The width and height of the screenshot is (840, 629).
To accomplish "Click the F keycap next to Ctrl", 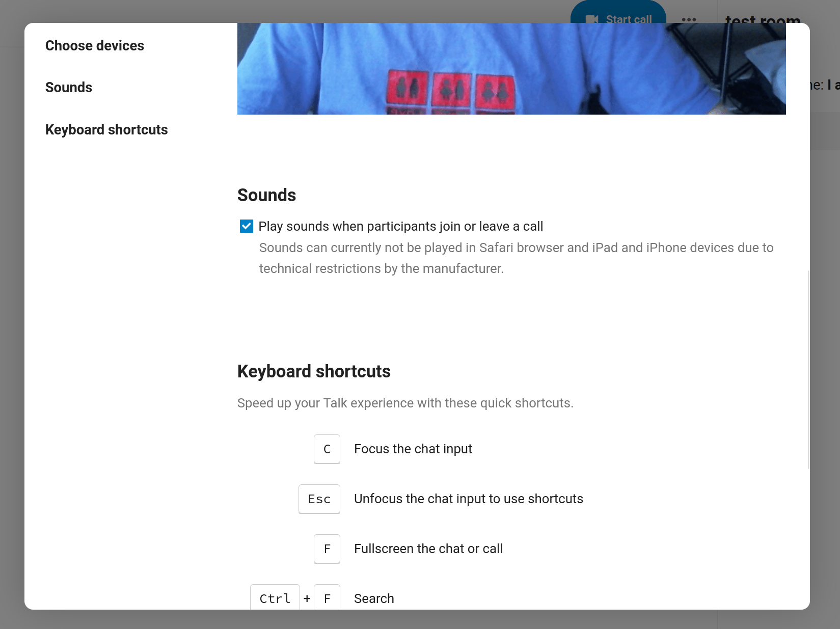I will pyautogui.click(x=327, y=598).
